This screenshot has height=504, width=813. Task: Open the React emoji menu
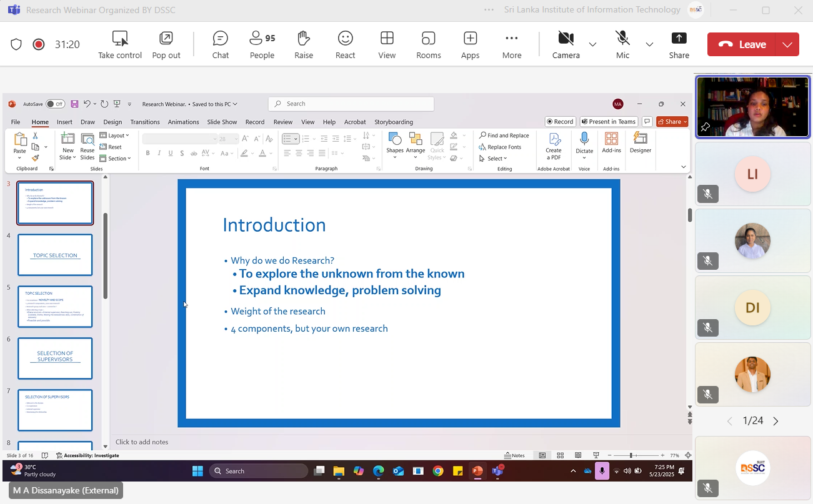coord(345,44)
